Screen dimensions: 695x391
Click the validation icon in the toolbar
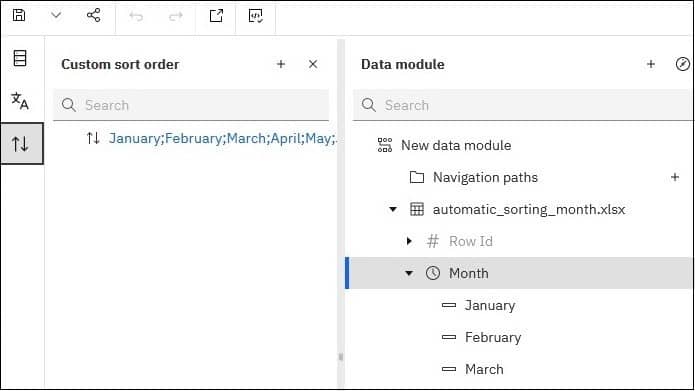point(256,16)
